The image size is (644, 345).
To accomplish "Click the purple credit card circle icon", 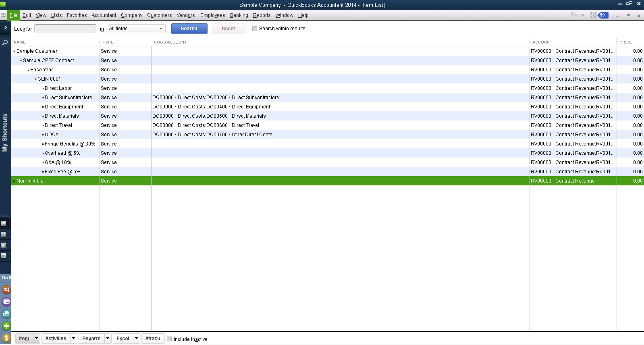I will coord(6,302).
